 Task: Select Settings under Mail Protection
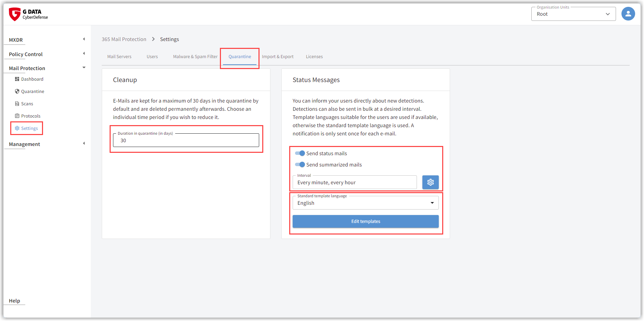29,129
